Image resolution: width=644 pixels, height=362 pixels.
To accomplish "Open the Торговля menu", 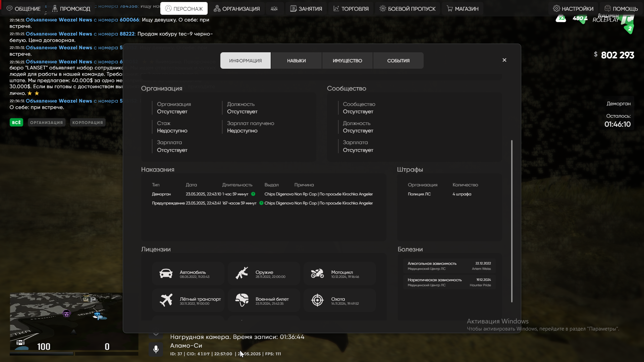I will (x=351, y=9).
